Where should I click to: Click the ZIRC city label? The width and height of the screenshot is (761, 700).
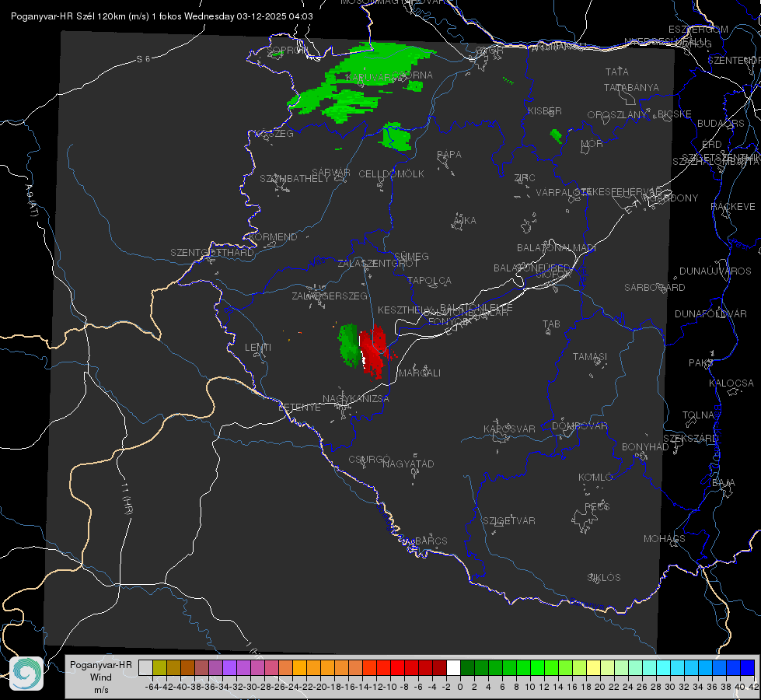(525, 178)
